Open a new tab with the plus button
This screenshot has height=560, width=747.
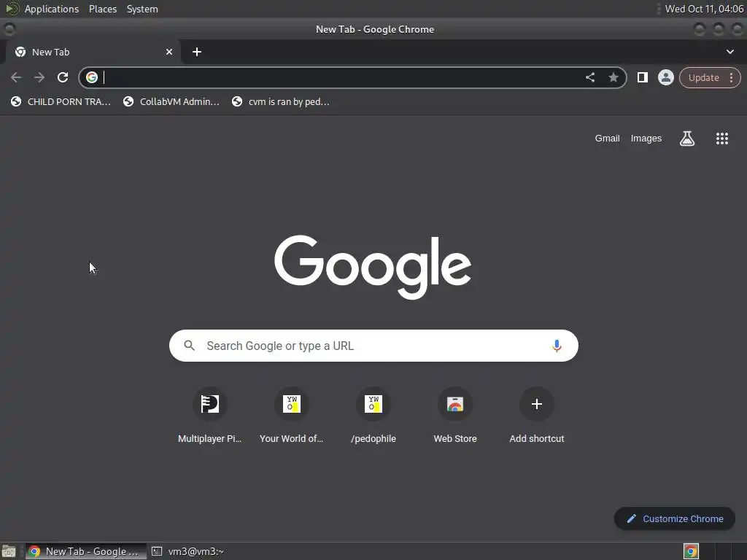click(x=197, y=52)
